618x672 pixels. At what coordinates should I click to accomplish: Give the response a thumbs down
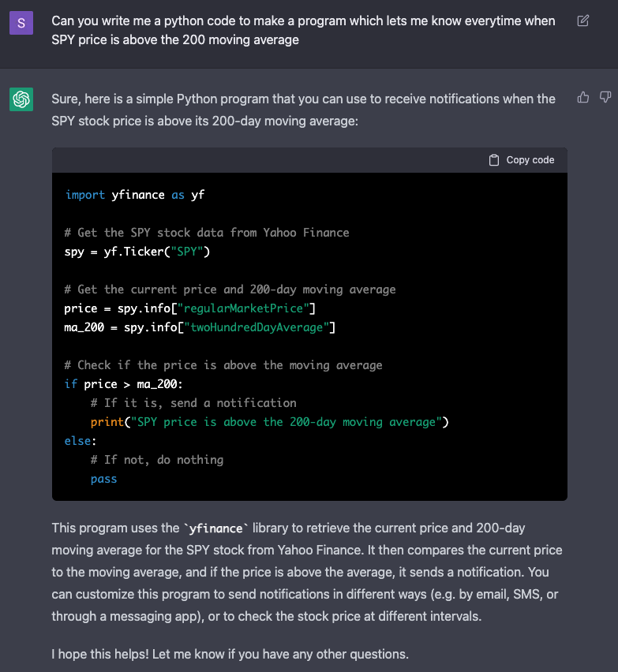[605, 97]
